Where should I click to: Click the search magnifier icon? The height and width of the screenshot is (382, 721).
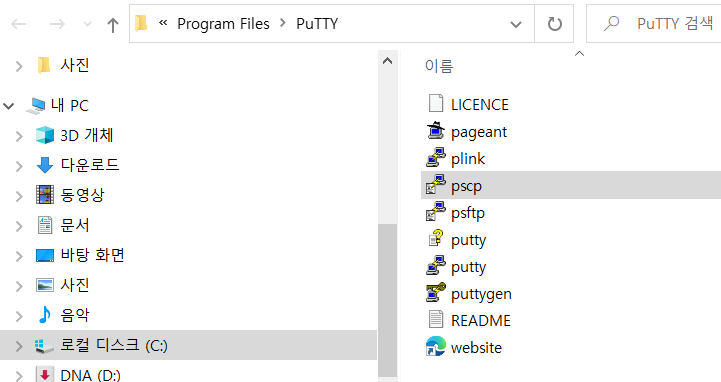611,23
